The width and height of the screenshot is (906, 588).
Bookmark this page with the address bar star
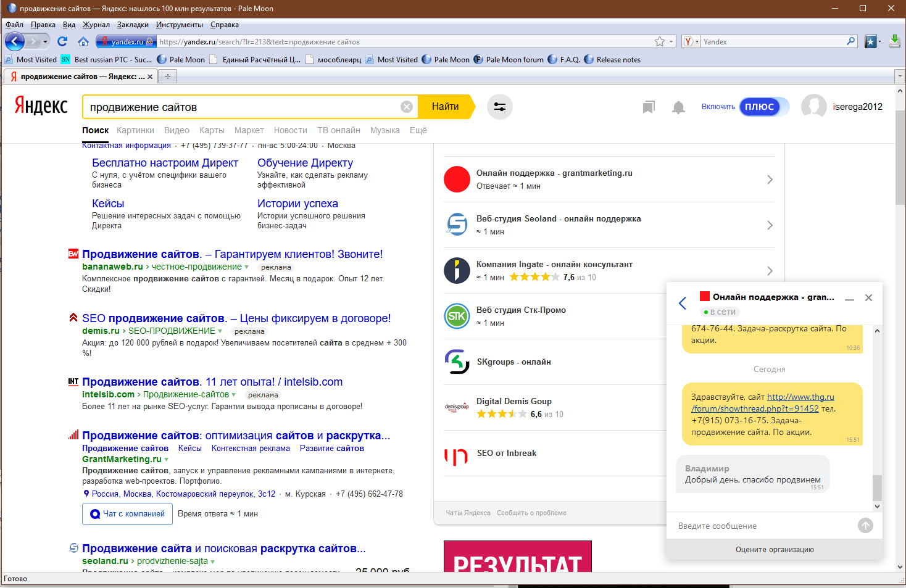click(660, 41)
